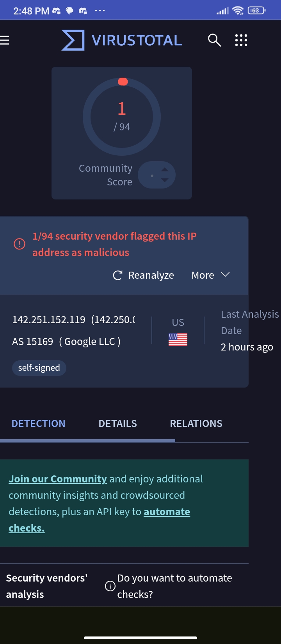The image size is (281, 644).
Task: Click the Reanalyze circular arrow icon
Action: click(x=117, y=275)
